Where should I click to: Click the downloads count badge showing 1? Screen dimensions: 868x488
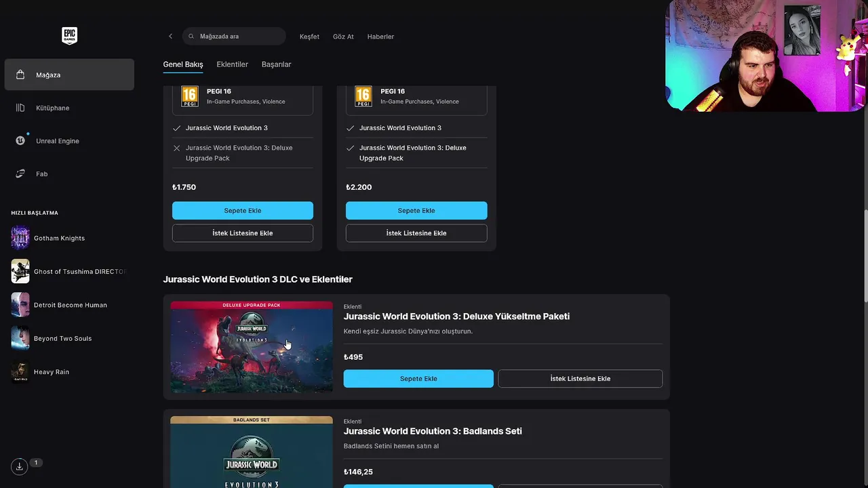point(36,463)
